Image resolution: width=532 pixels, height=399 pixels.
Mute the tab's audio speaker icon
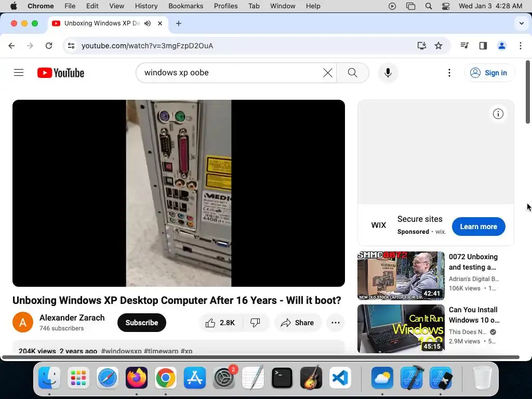pos(147,23)
